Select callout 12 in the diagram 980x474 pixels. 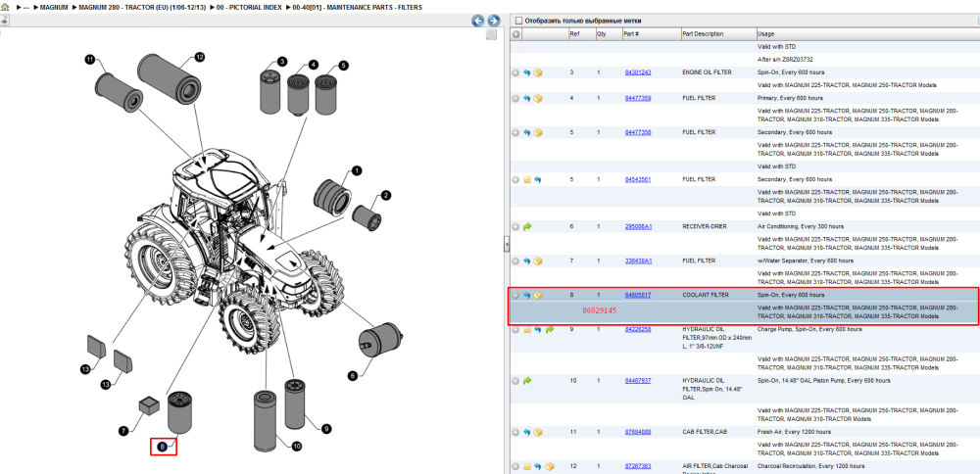coord(199,57)
